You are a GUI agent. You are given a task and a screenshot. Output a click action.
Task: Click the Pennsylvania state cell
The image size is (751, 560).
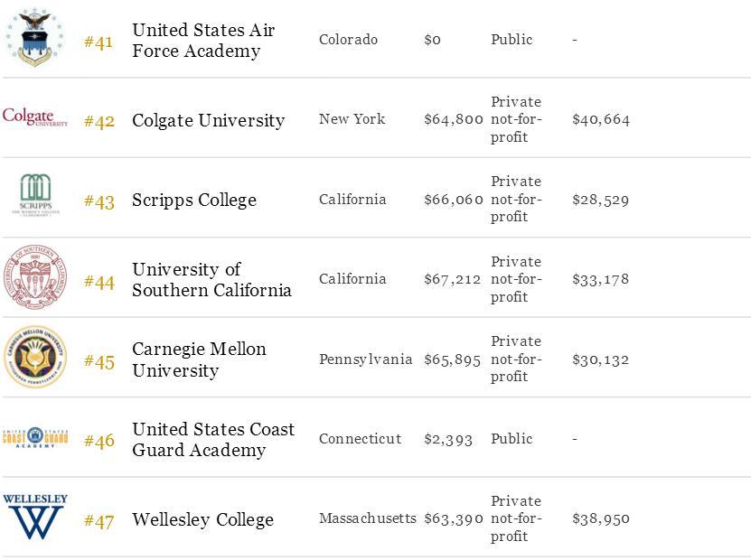click(365, 359)
